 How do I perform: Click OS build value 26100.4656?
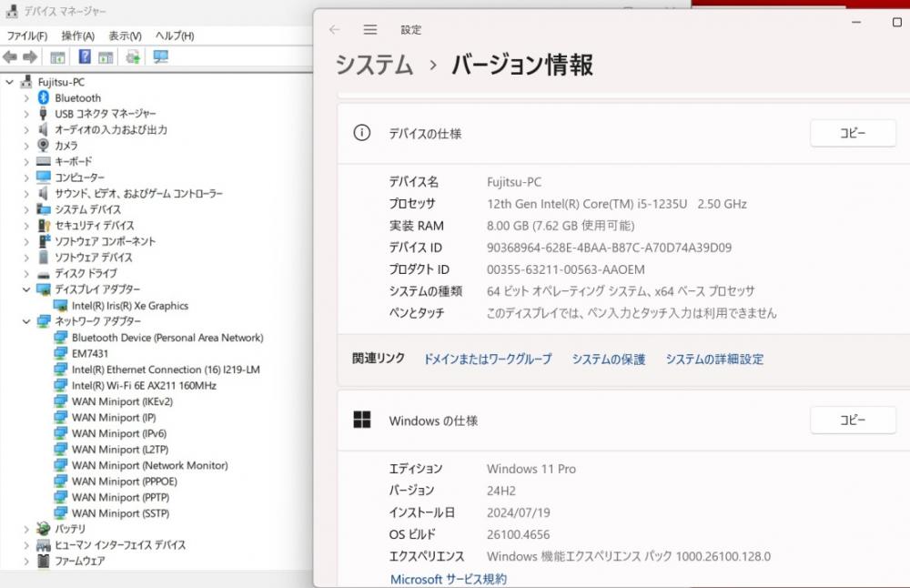click(519, 534)
